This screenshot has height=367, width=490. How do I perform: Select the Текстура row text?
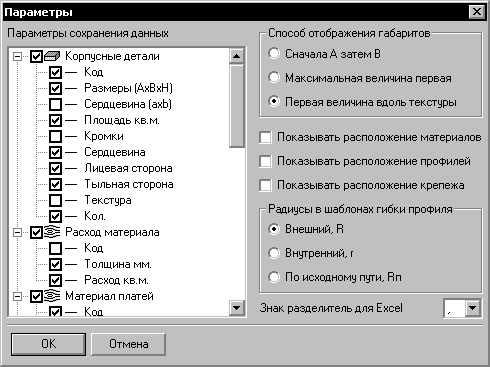[x=108, y=200]
